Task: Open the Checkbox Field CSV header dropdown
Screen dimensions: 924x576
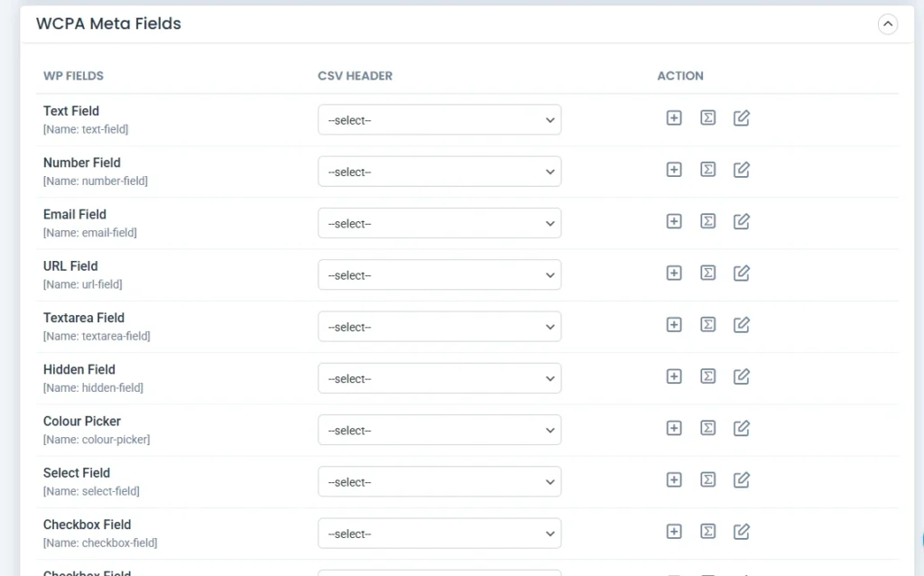Action: (x=439, y=534)
